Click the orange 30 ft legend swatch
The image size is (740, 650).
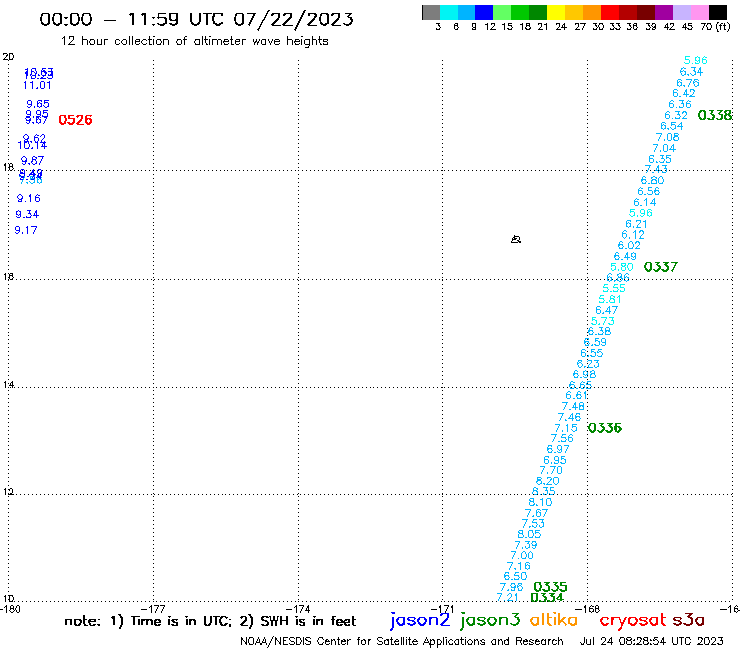point(592,12)
